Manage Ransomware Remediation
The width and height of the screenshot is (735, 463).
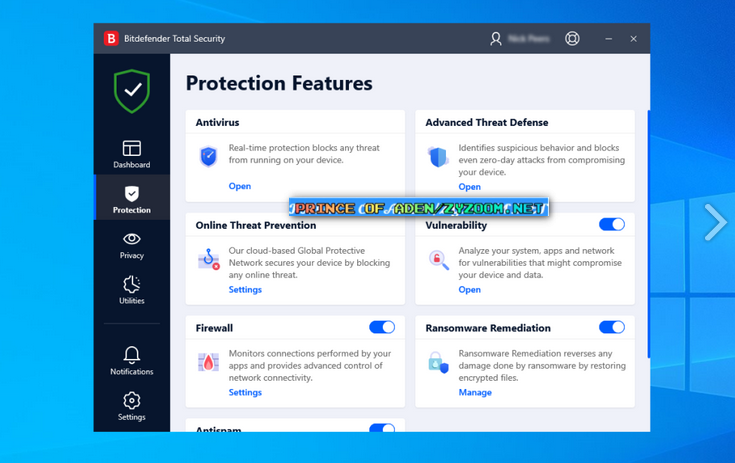pyautogui.click(x=475, y=392)
